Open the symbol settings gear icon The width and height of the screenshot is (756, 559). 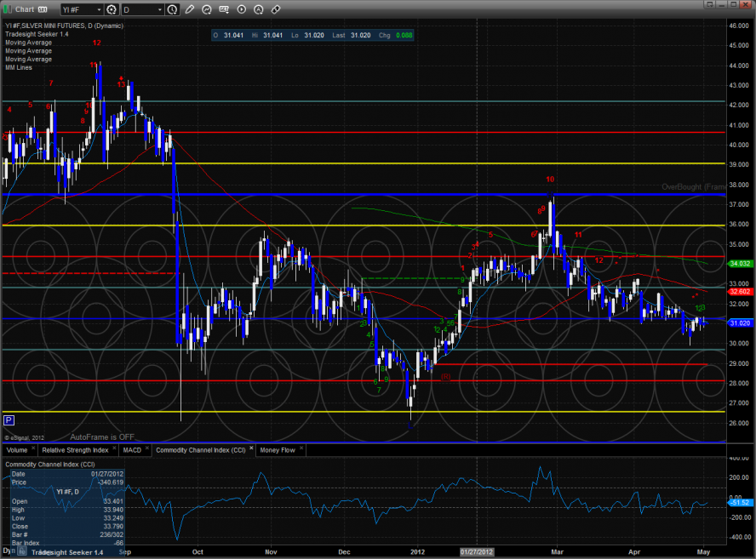[112, 9]
